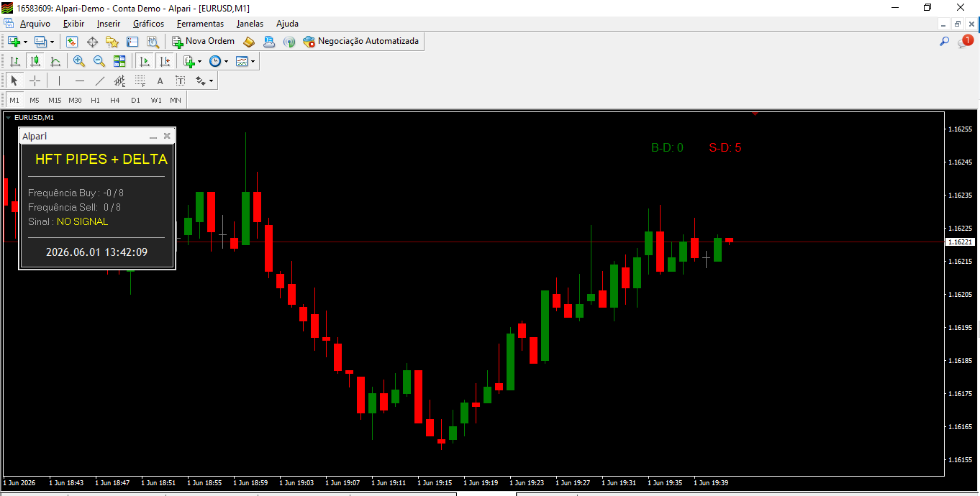Draw Fibonacci retracement
The height and width of the screenshot is (496, 980).
[140, 81]
